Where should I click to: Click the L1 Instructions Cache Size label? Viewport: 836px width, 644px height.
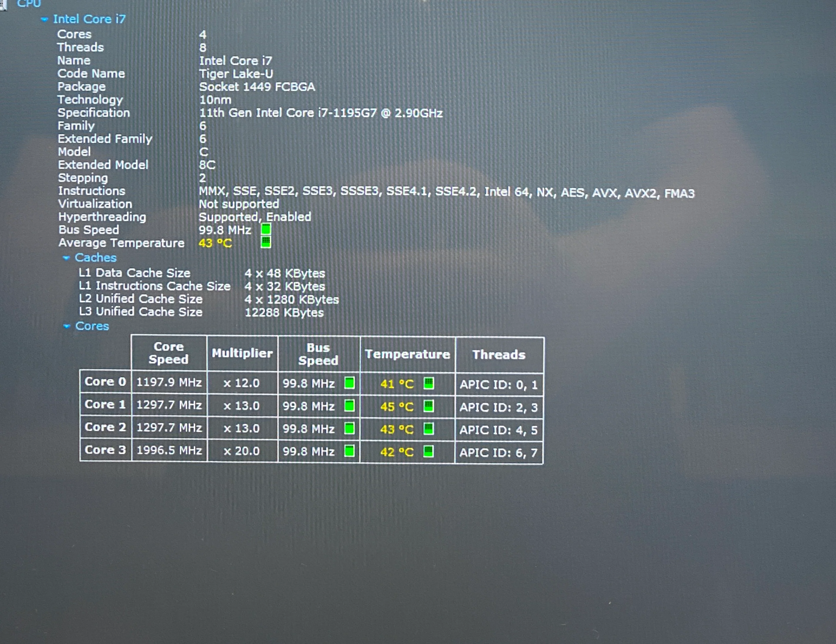click(x=155, y=286)
